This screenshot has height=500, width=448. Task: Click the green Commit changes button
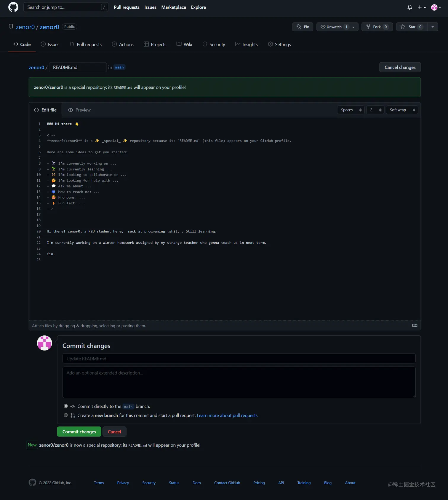coord(79,432)
